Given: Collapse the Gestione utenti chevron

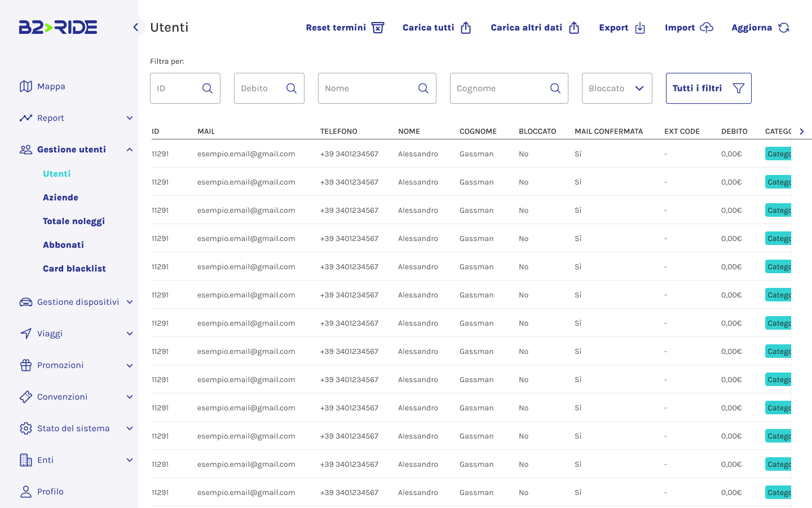Looking at the screenshot, I should 130,150.
